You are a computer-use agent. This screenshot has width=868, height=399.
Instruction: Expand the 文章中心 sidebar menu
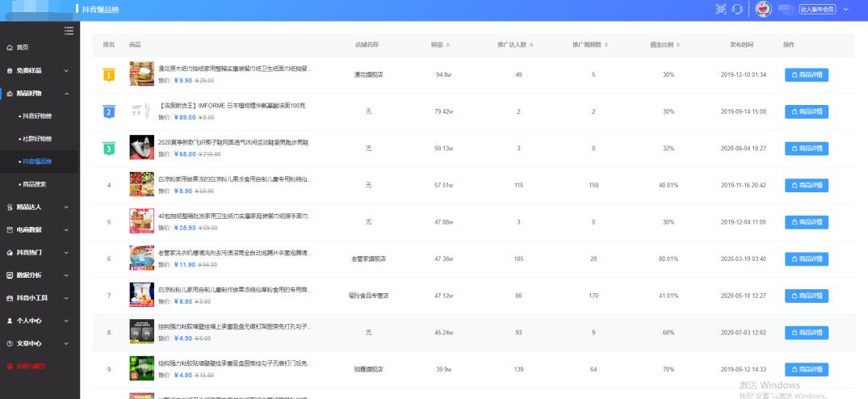pos(40,343)
